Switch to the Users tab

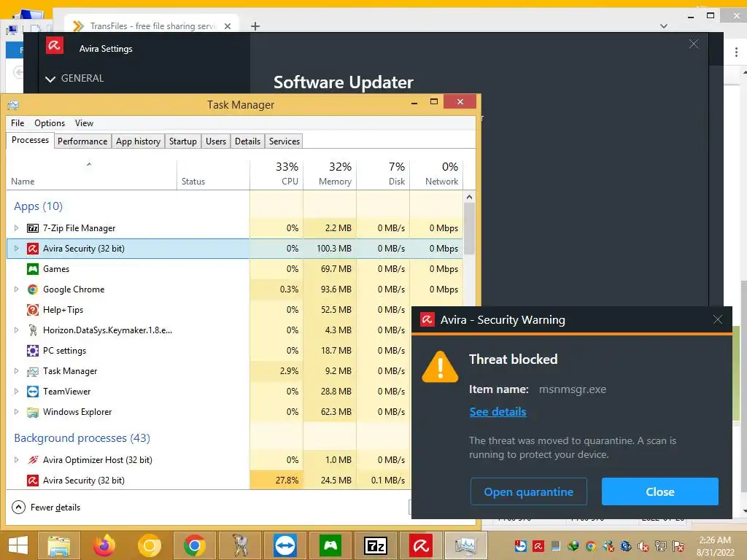(x=216, y=141)
